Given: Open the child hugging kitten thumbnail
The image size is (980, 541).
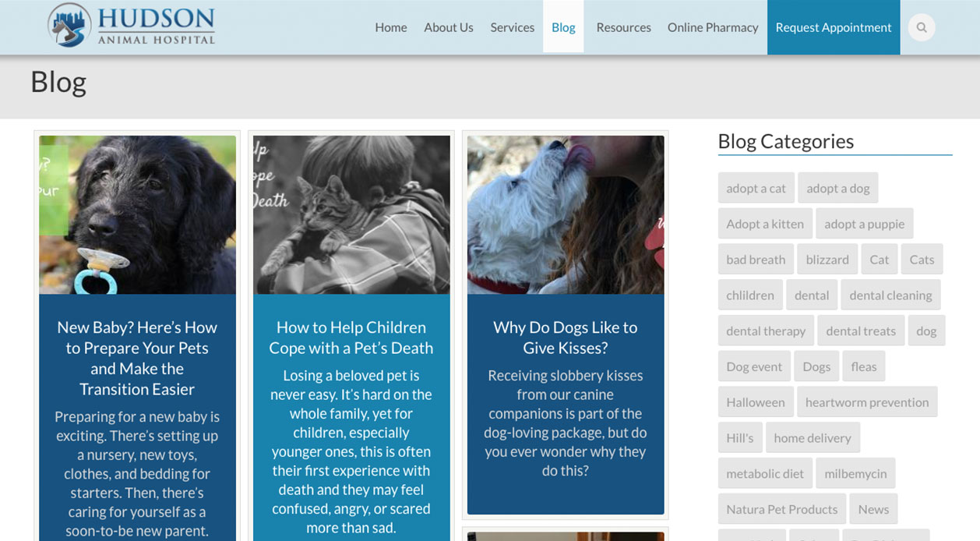Looking at the screenshot, I should point(351,215).
